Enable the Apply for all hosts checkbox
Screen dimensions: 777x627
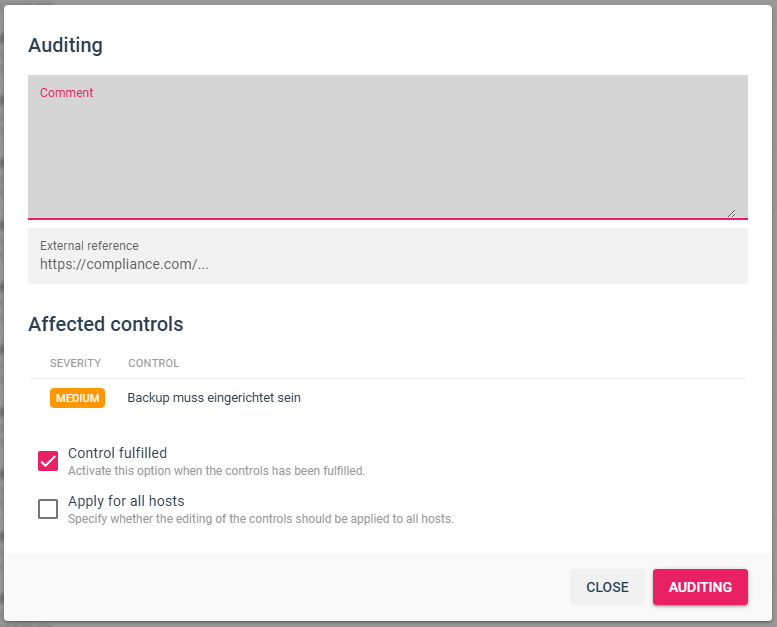[x=48, y=509]
